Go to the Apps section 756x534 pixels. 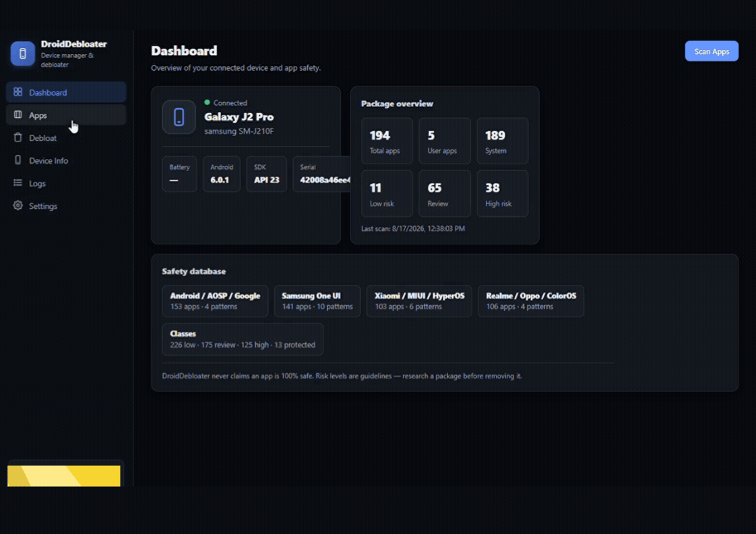coord(66,115)
